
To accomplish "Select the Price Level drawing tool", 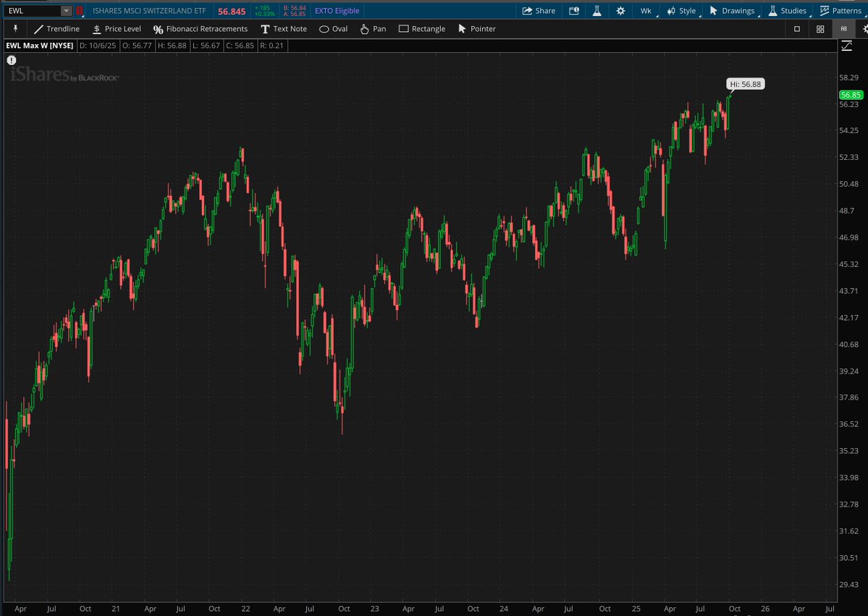I will coord(117,29).
